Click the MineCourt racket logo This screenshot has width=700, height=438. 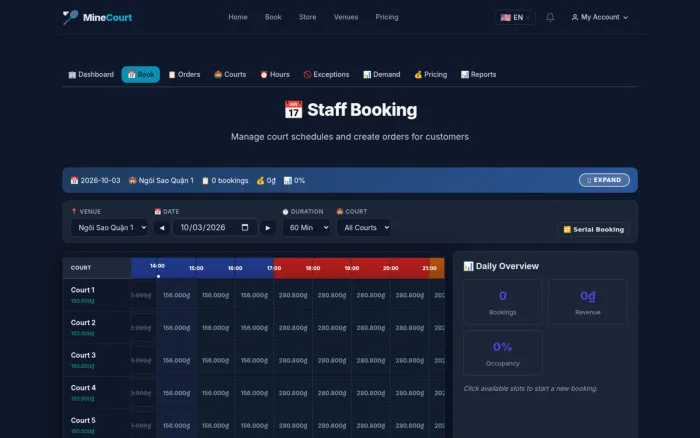(70, 17)
